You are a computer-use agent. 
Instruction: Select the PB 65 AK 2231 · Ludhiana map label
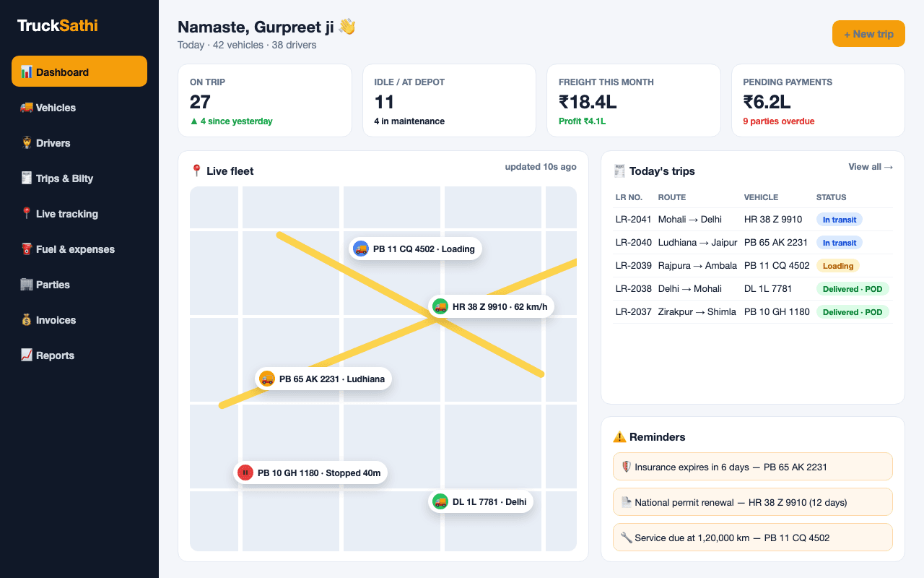323,379
